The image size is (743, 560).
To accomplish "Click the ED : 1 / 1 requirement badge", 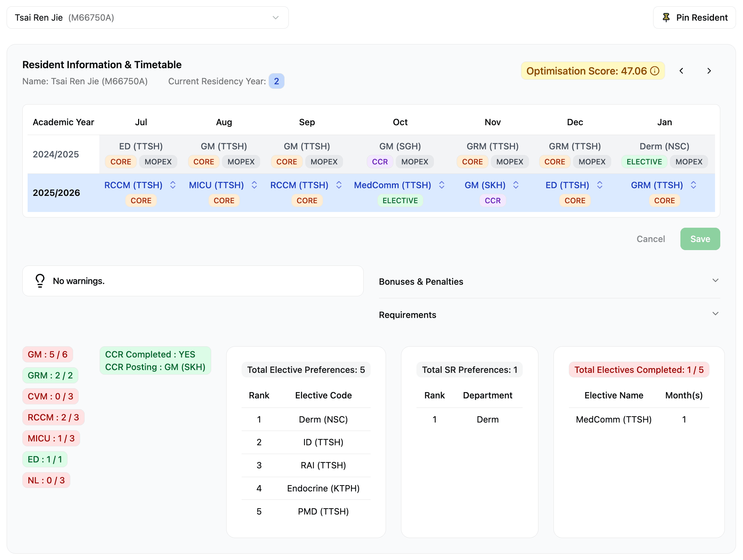I will point(45,459).
